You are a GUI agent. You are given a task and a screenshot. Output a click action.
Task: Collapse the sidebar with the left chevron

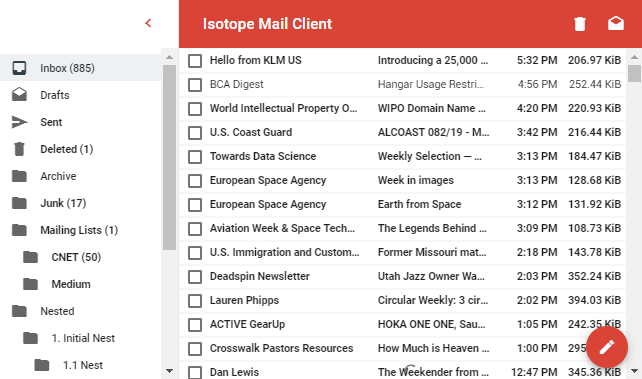coord(148,23)
